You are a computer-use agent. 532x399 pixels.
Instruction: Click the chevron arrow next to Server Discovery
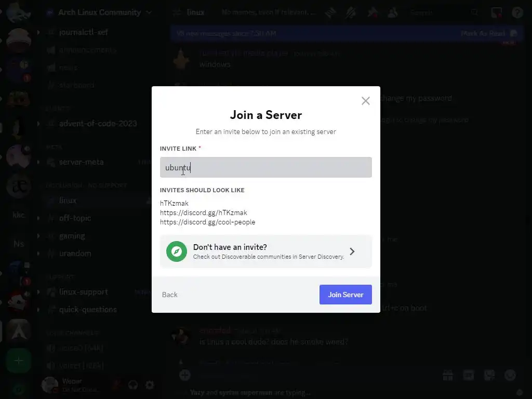(x=352, y=251)
